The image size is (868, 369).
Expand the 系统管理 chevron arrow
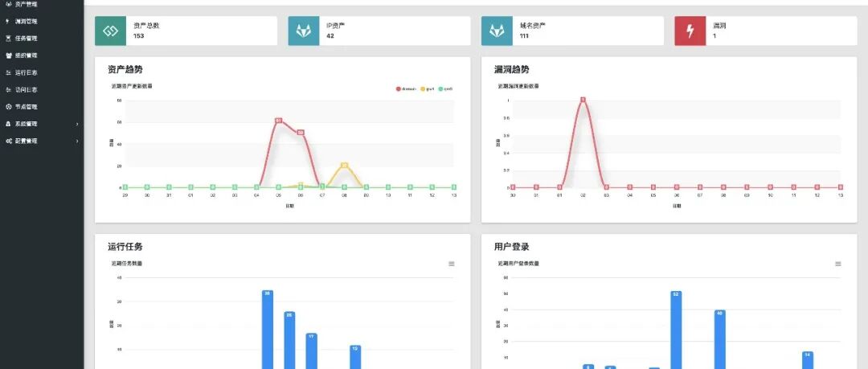pos(77,124)
